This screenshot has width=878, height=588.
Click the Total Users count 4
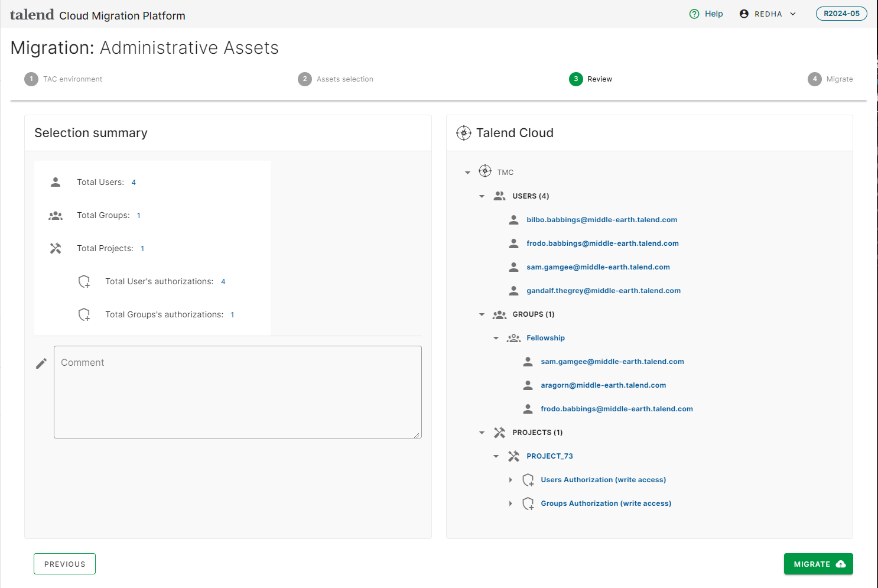[x=134, y=183]
